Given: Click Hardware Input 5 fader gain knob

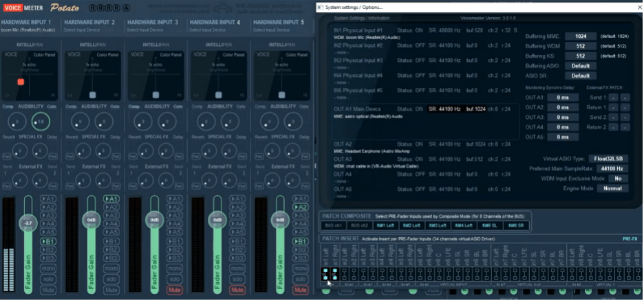Looking at the screenshot, I should coord(280,220).
